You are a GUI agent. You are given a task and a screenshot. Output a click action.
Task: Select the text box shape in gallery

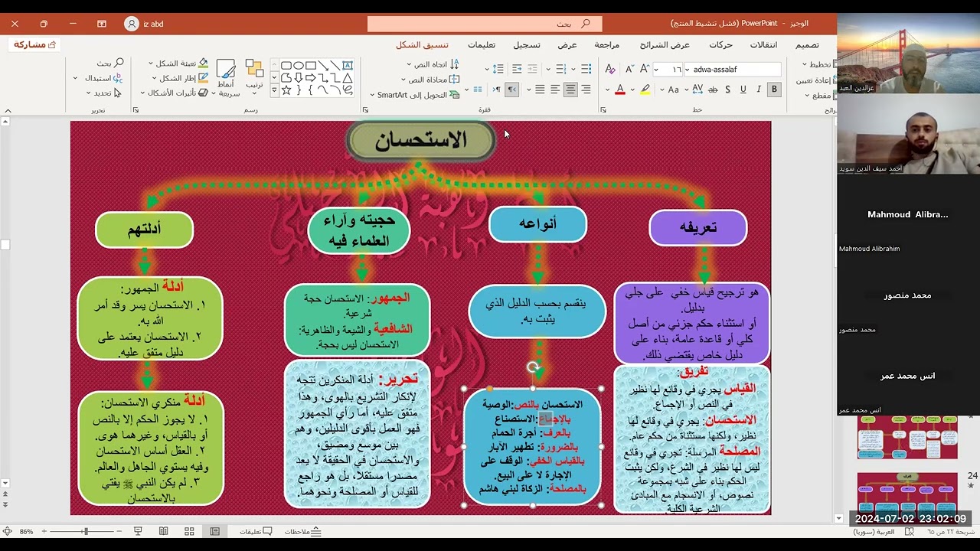click(x=348, y=65)
